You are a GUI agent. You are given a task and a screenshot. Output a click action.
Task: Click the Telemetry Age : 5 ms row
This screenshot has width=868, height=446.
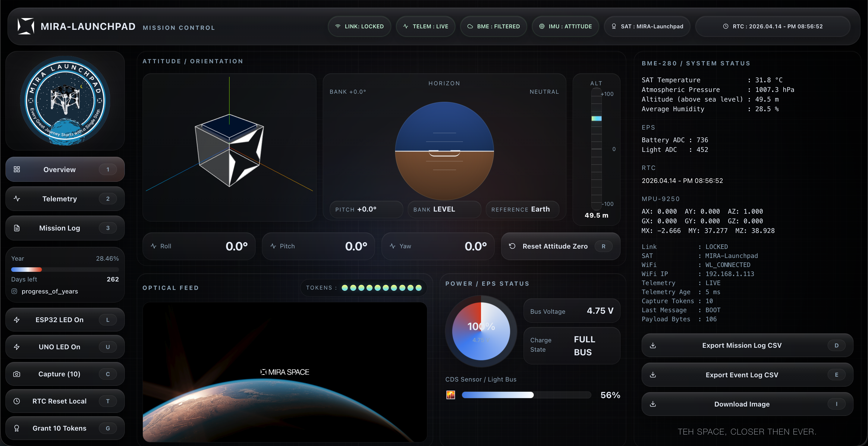[x=681, y=292]
